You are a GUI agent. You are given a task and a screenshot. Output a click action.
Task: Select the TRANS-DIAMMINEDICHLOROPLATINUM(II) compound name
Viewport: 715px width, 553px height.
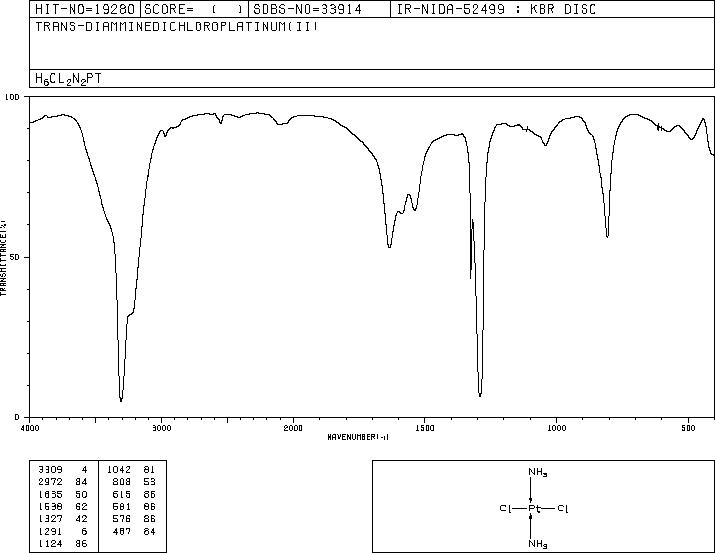(x=176, y=26)
